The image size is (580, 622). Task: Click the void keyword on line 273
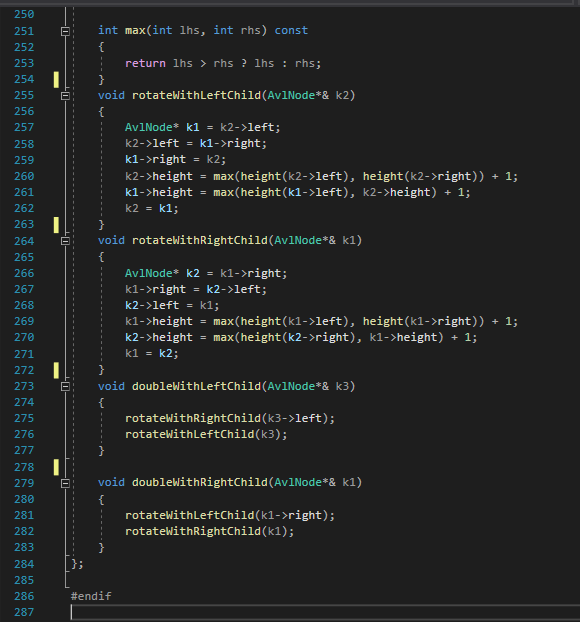[x=111, y=386]
